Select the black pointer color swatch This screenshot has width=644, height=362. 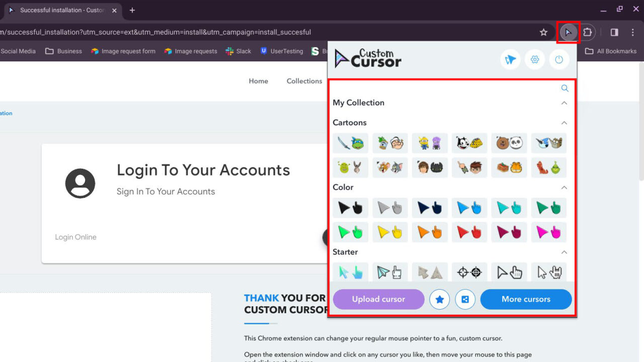350,208
